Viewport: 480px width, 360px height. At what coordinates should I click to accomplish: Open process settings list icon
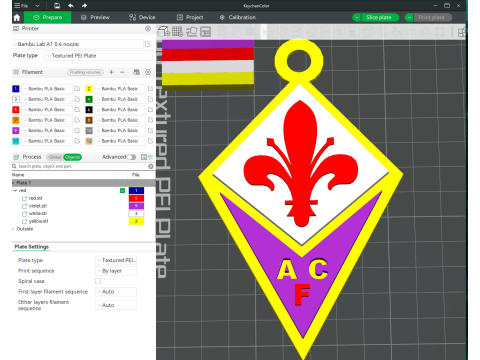(144, 157)
